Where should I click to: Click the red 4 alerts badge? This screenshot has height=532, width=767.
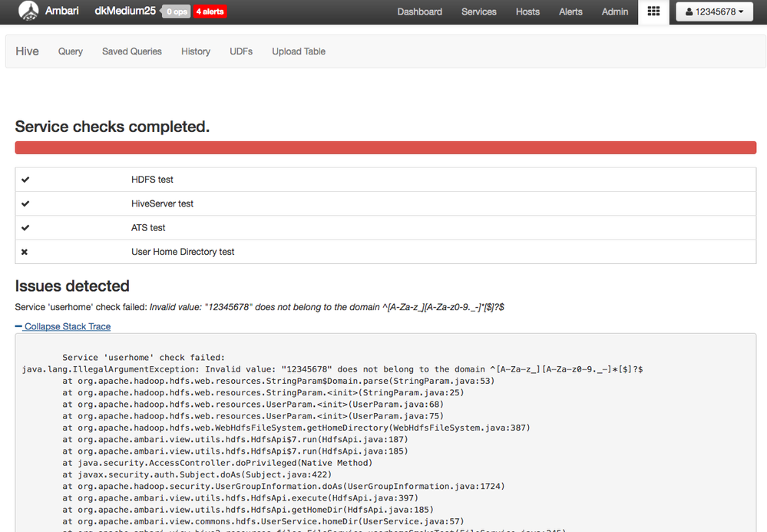tap(210, 12)
